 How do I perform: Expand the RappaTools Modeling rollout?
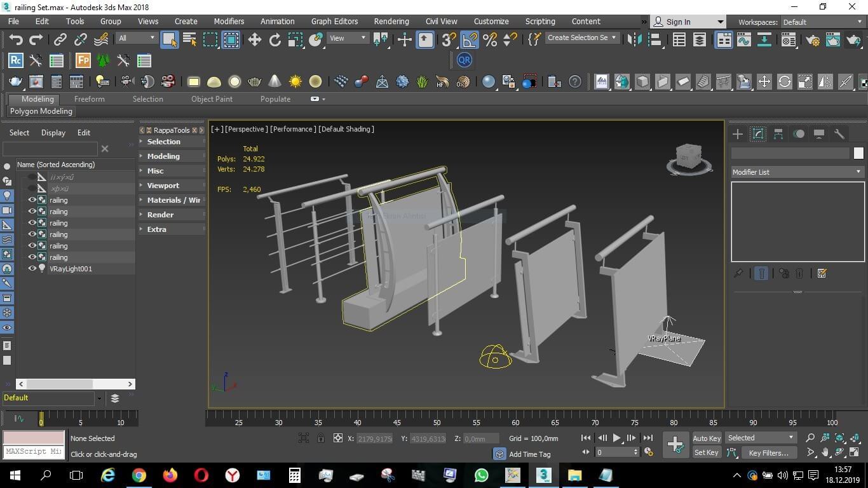click(172, 156)
